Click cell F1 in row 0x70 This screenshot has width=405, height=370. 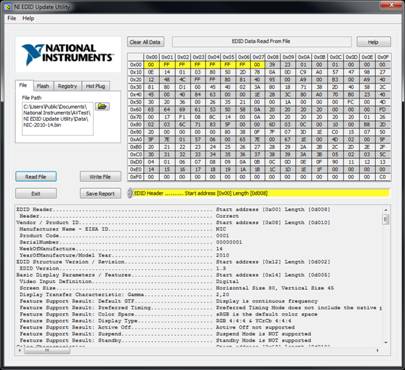coord(182,117)
